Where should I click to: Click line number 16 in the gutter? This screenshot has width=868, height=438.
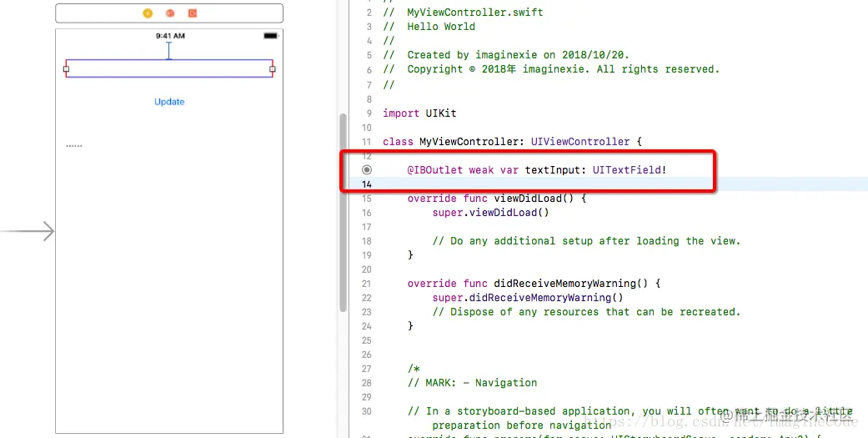pos(367,213)
